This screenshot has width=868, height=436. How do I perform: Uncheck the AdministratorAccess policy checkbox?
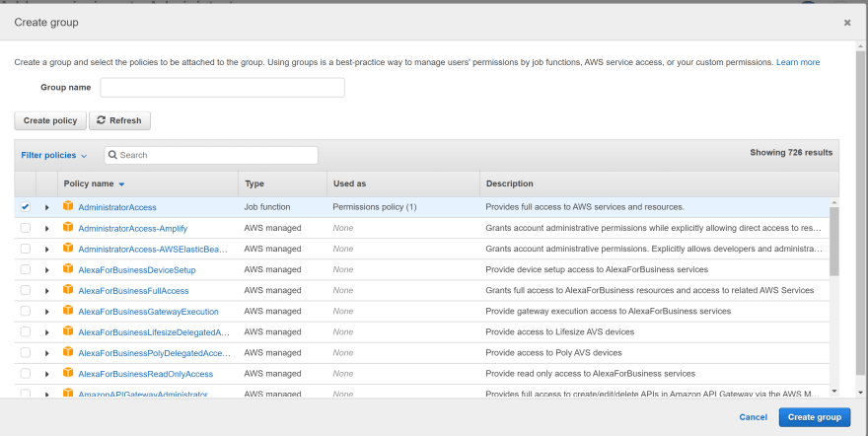pyautogui.click(x=26, y=207)
